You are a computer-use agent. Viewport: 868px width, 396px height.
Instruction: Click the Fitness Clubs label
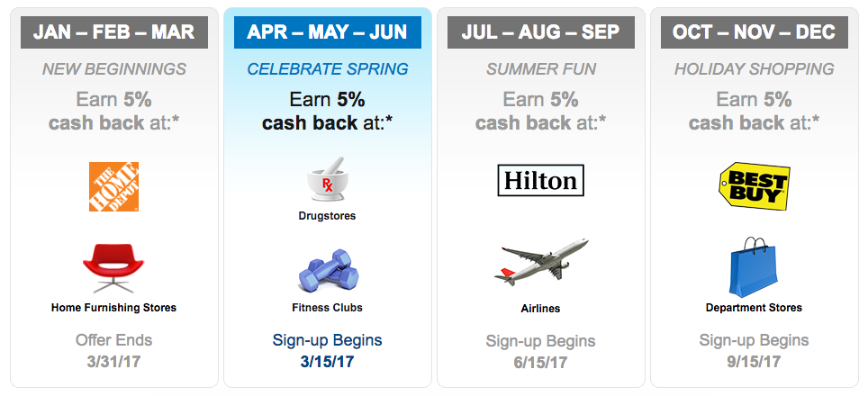tap(327, 308)
